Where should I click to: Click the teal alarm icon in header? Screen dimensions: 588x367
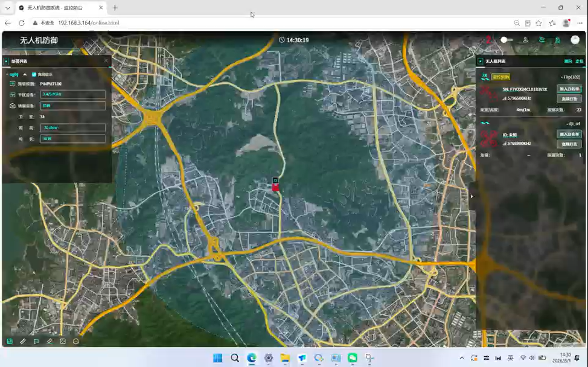point(558,40)
